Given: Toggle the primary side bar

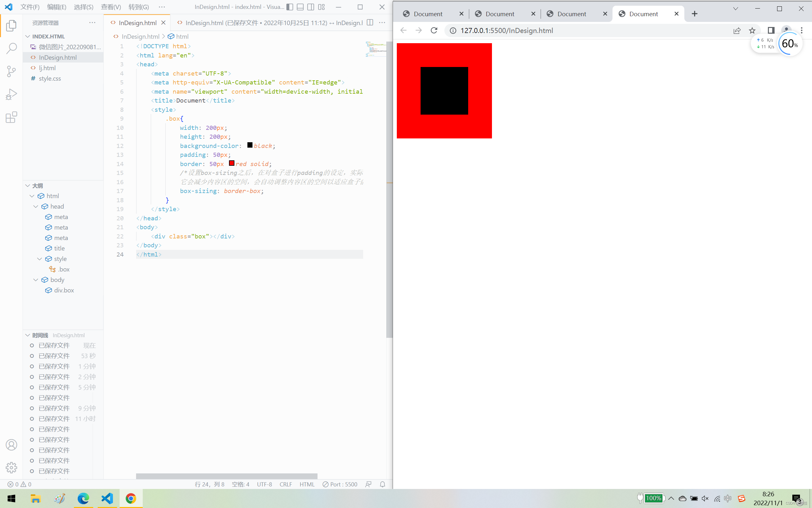Looking at the screenshot, I should 290,7.
